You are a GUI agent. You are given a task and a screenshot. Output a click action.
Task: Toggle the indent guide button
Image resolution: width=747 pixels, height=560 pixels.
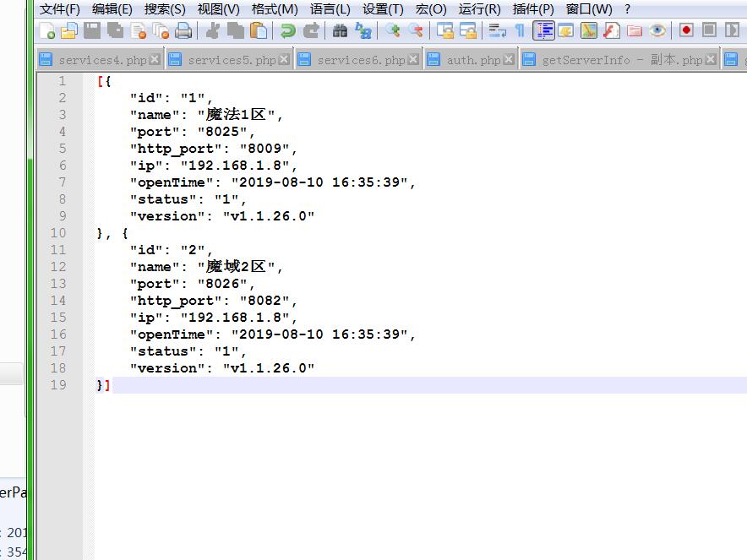tap(543, 31)
